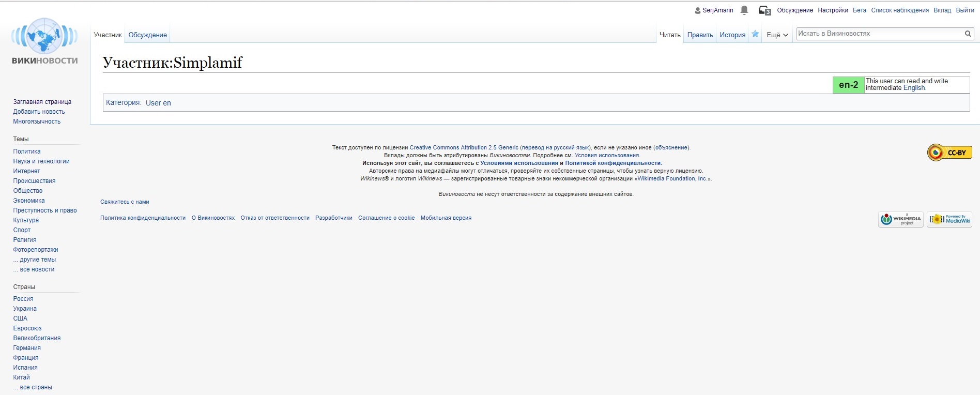Screen dimensions: 980x395
Task: Open the Спорт topic
Action: (22, 230)
